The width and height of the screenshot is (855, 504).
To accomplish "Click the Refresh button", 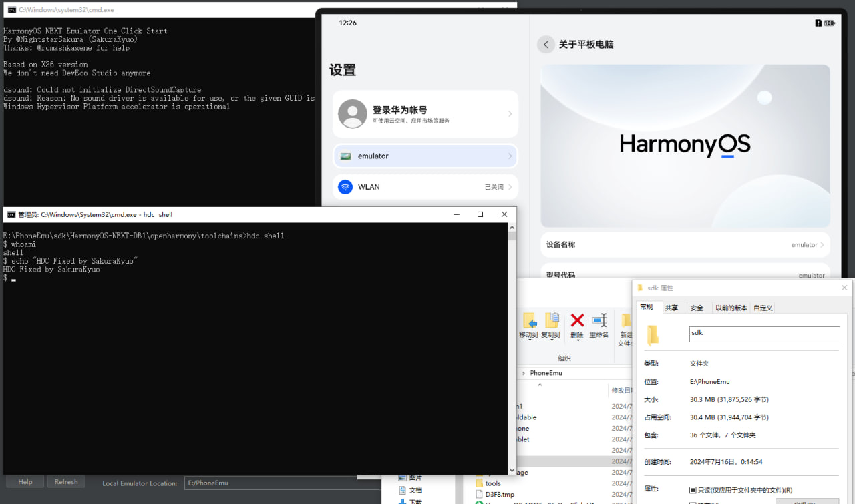I will (66, 482).
